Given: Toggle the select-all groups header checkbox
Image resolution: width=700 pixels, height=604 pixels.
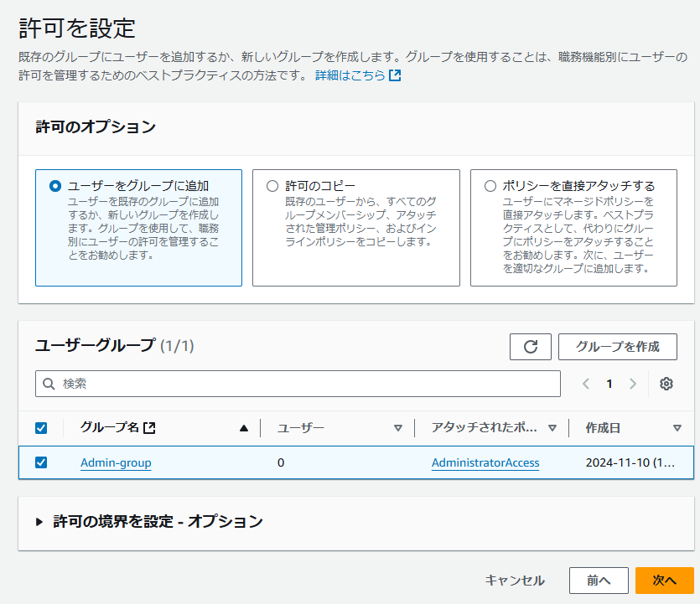Looking at the screenshot, I should pyautogui.click(x=41, y=428).
